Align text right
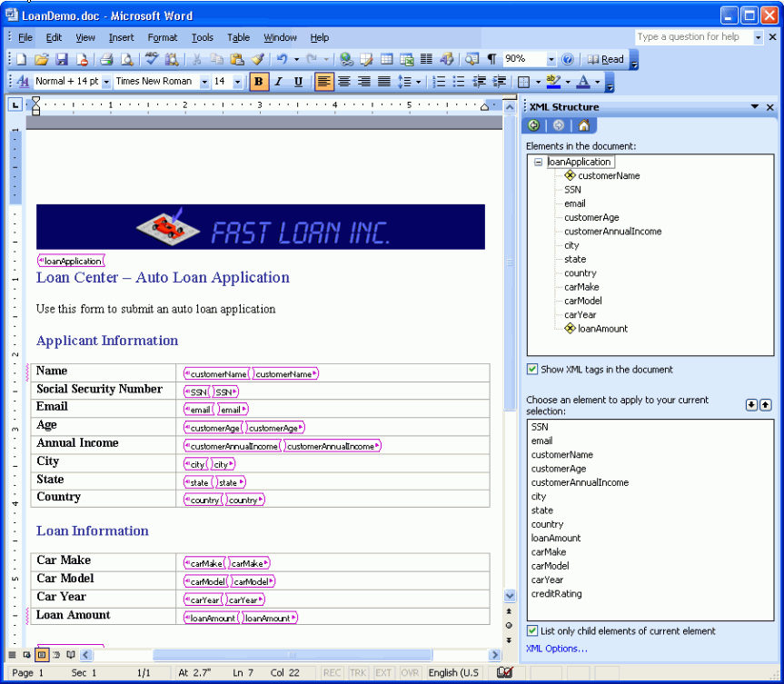 point(364,82)
